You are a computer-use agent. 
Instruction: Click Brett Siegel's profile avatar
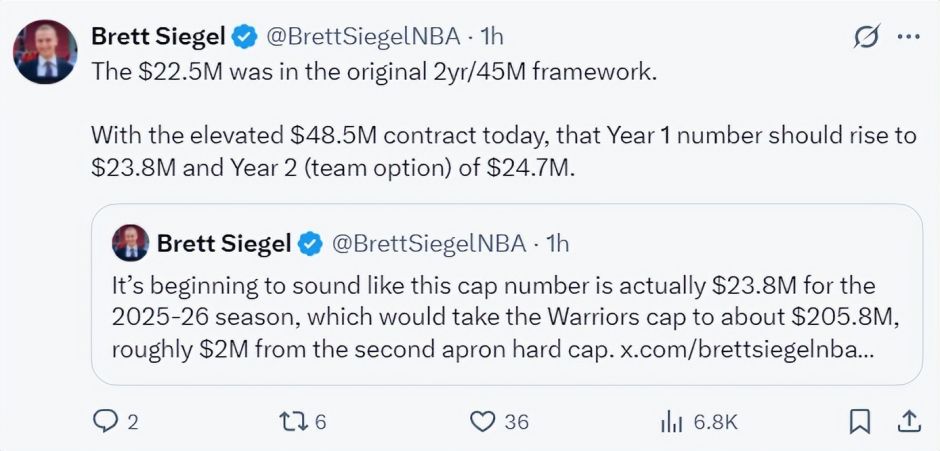point(46,50)
